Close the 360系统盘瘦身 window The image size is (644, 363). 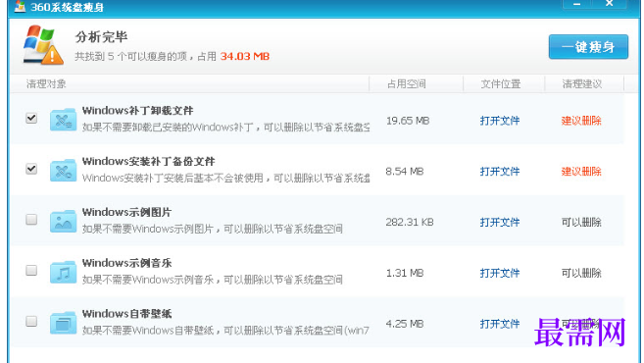610,4
